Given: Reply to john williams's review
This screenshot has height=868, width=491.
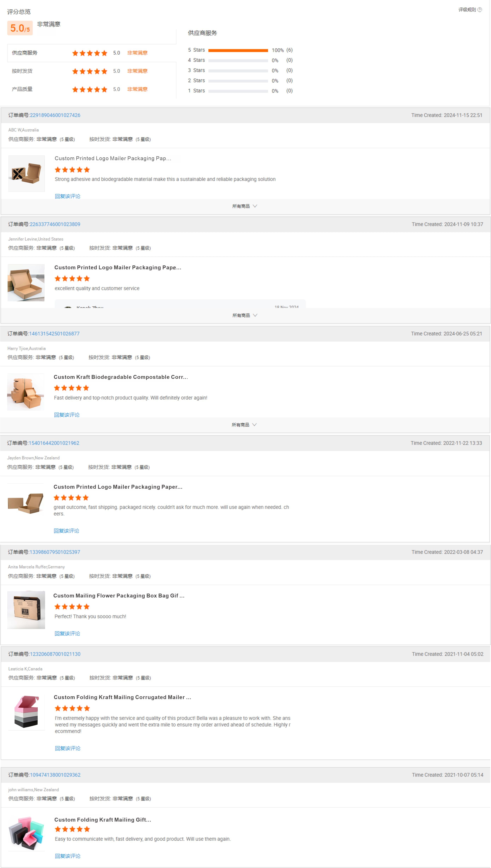Looking at the screenshot, I should pyautogui.click(x=68, y=855).
